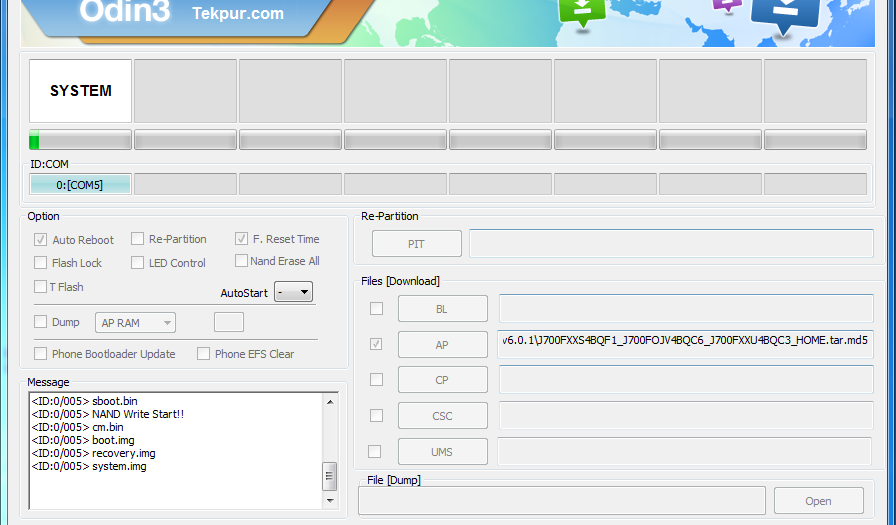Enable the T Flash checkbox

(40, 286)
